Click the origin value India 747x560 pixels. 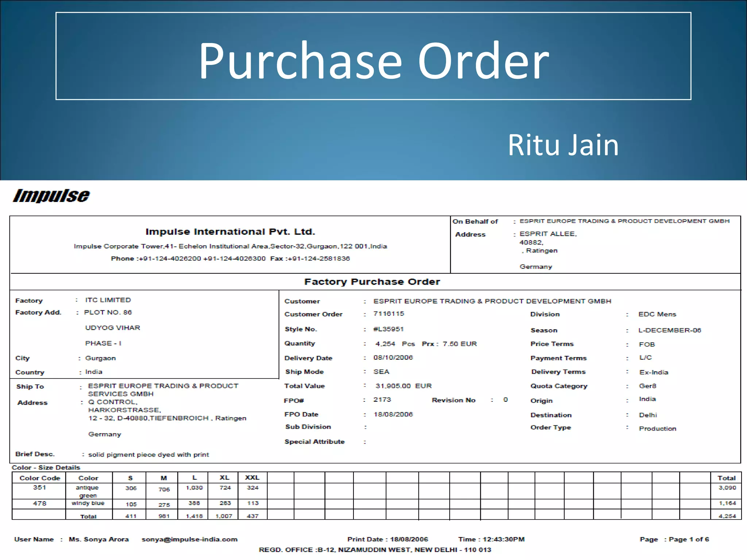[x=647, y=399]
